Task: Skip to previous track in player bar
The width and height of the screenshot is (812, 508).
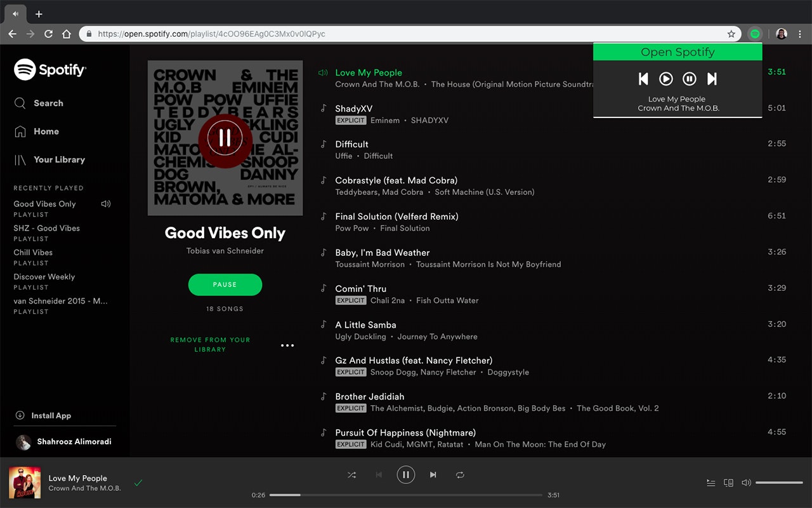Action: pos(379,474)
